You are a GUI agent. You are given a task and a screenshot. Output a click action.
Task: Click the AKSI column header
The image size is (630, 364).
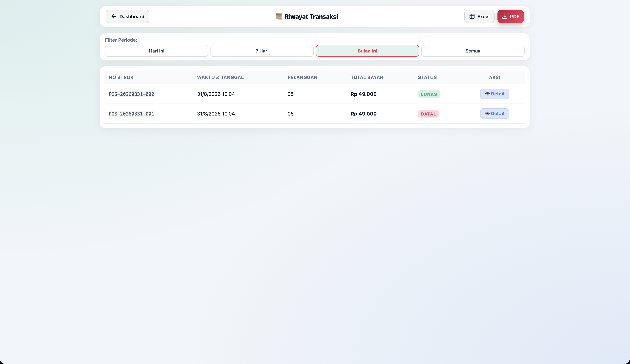pos(494,77)
